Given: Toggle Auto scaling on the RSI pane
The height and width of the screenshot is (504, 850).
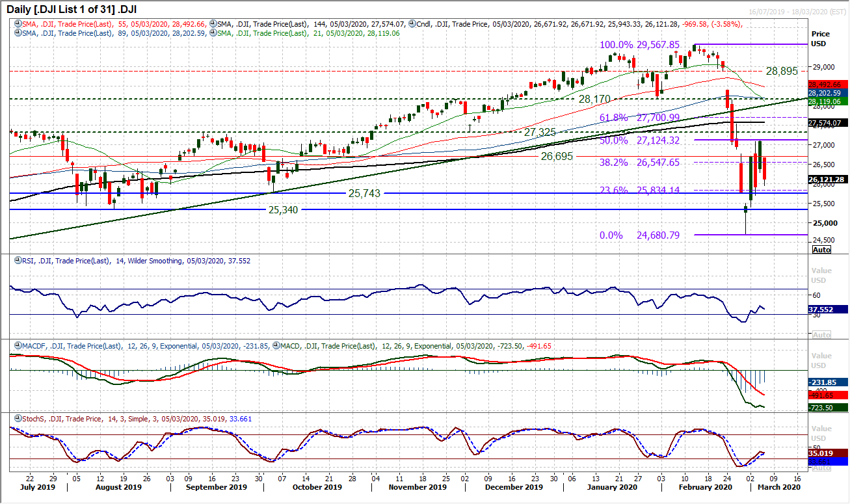Looking at the screenshot, I should [x=822, y=333].
